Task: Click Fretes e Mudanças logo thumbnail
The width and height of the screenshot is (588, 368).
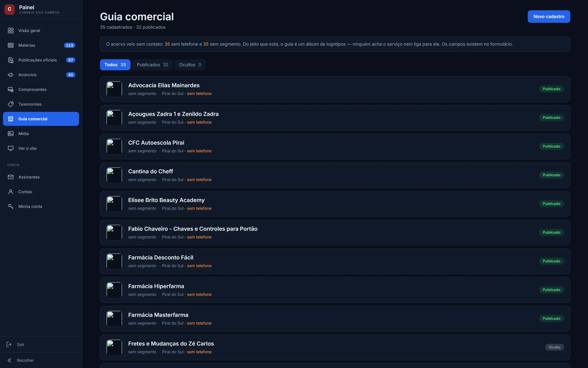Action: click(114, 347)
